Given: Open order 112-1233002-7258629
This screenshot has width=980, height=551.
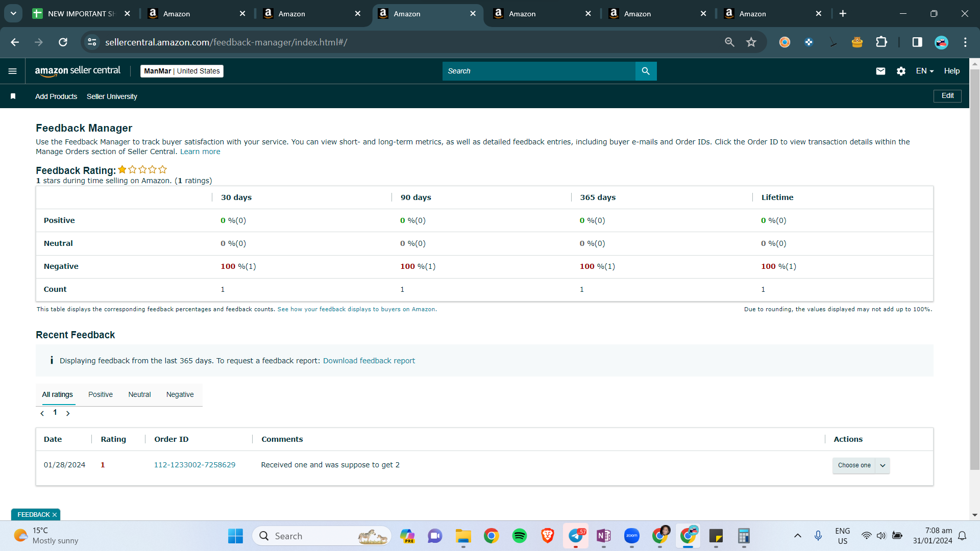Looking at the screenshot, I should (x=194, y=465).
